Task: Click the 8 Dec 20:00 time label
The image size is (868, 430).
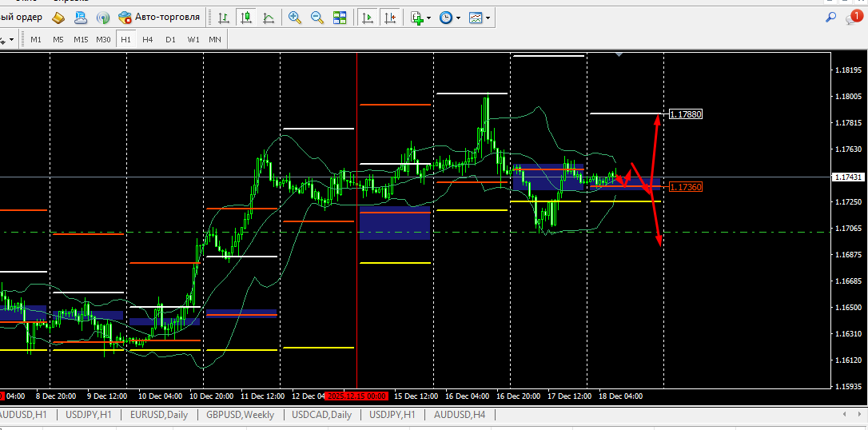Action: (55, 396)
